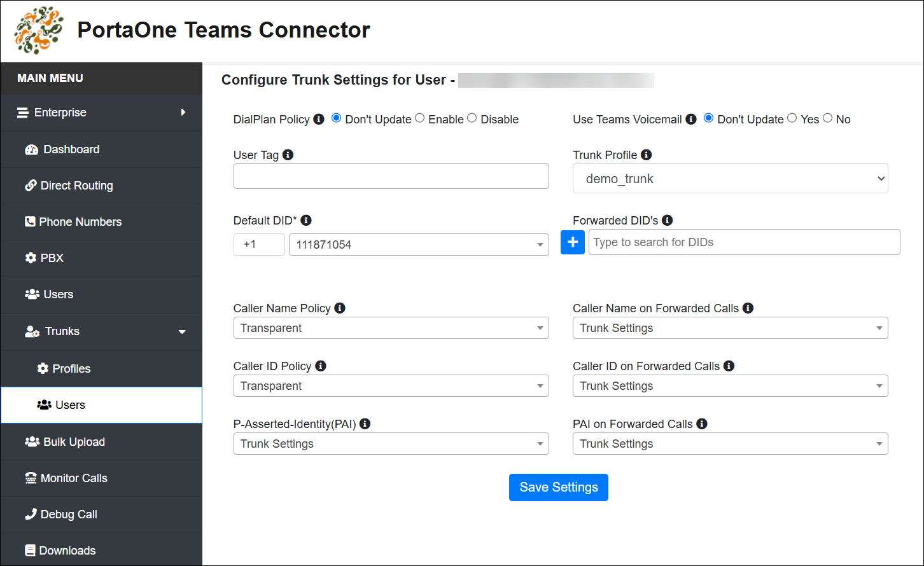Open the Debug Call page
The height and width of the screenshot is (566, 924).
coord(102,514)
